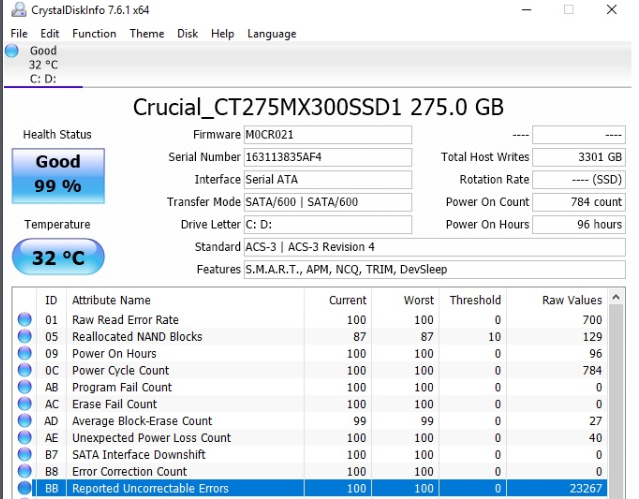This screenshot has width=639, height=499.
Task: Click the CrystalDiskInfo title bar app icon
Action: 18,9
